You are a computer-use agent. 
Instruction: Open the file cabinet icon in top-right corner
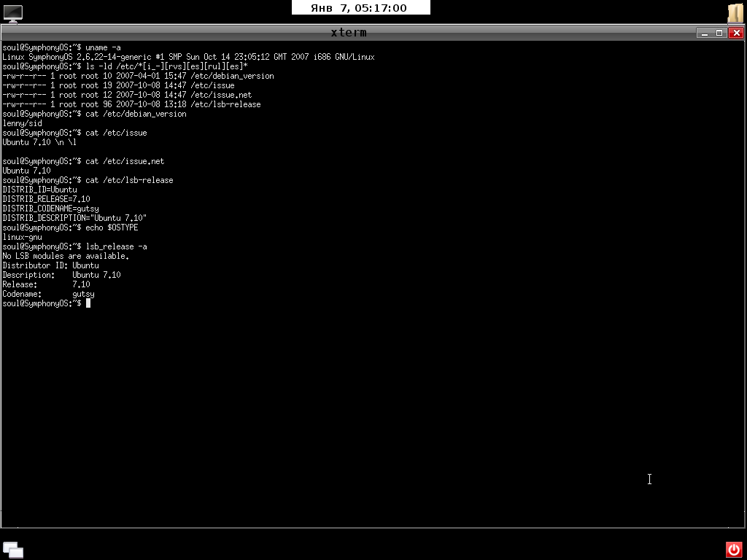pos(735,13)
